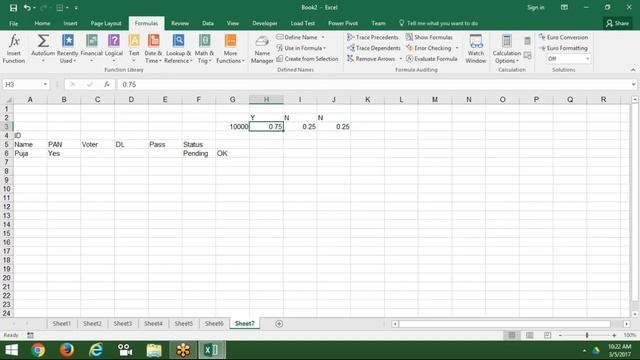Switch to Page Break Preview in status bar

point(547,335)
